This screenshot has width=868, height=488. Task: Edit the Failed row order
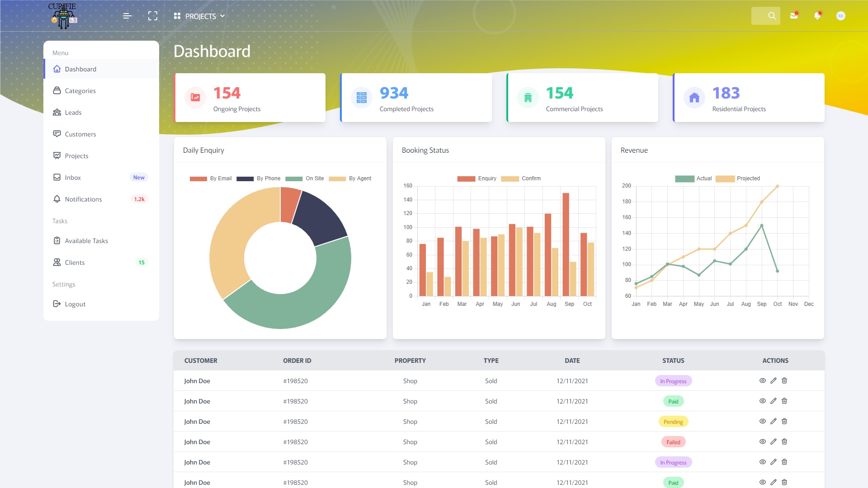click(774, 441)
